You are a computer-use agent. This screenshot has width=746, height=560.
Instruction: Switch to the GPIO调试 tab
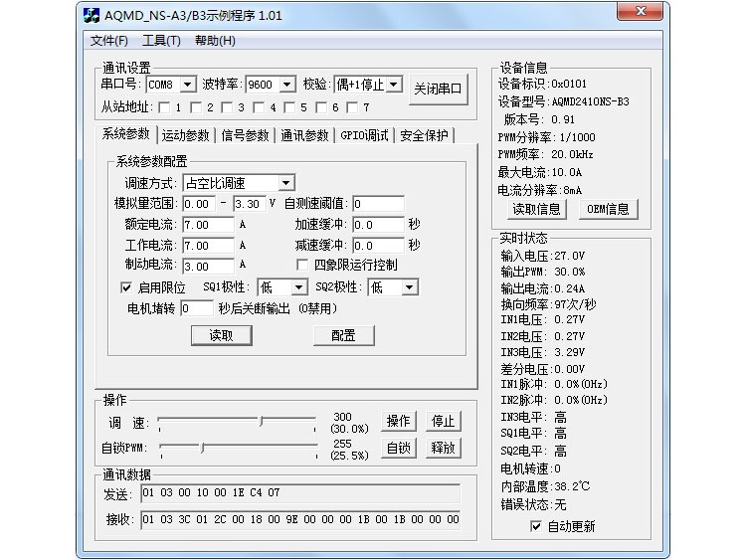(364, 135)
